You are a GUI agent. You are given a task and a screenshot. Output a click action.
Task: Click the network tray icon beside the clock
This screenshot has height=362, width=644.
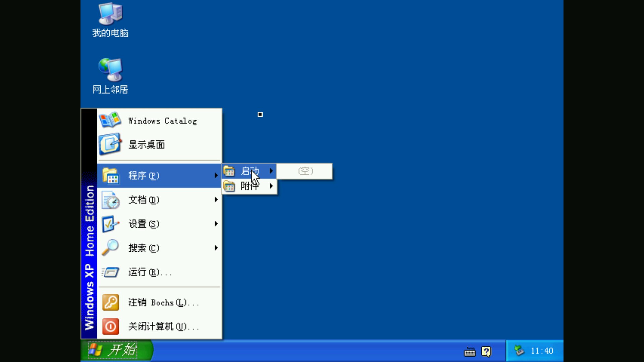click(x=519, y=351)
